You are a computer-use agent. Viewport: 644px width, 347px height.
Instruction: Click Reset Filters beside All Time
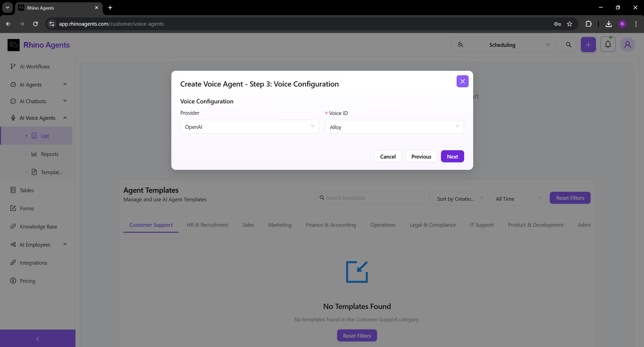coord(570,198)
